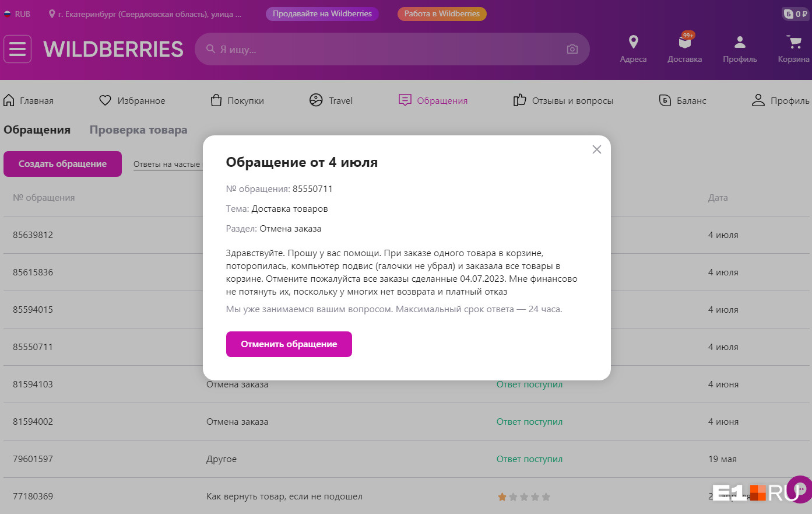Click the balance wallet indicator

tap(796, 13)
